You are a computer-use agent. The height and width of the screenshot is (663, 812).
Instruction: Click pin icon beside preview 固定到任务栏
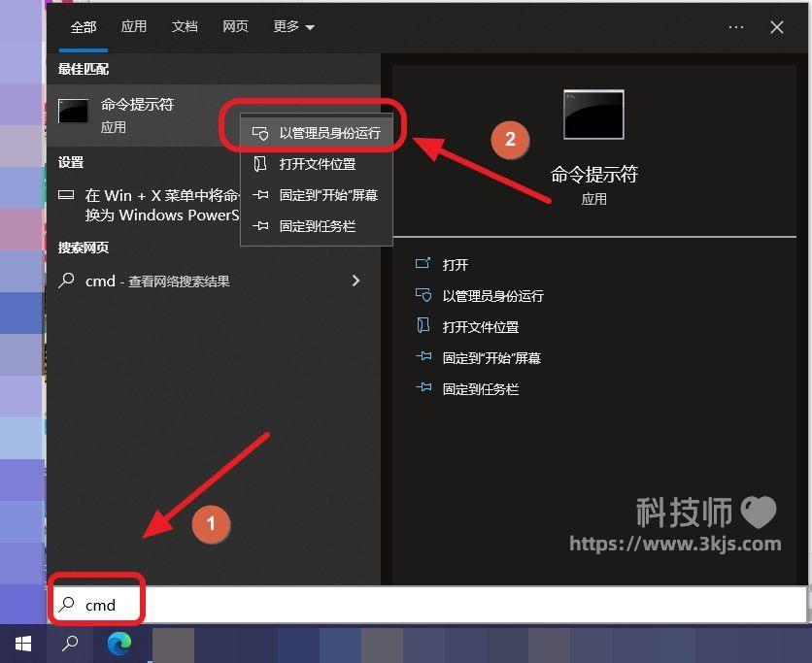423,387
